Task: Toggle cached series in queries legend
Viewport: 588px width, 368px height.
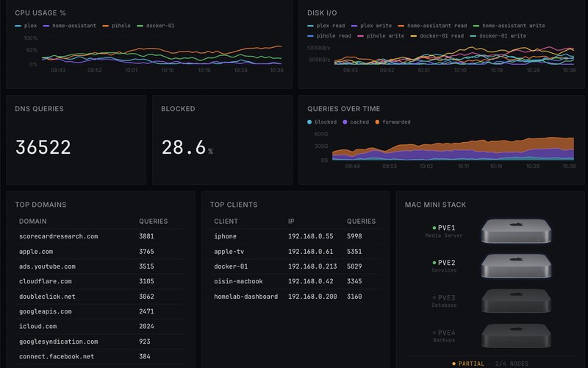Action: click(356, 122)
